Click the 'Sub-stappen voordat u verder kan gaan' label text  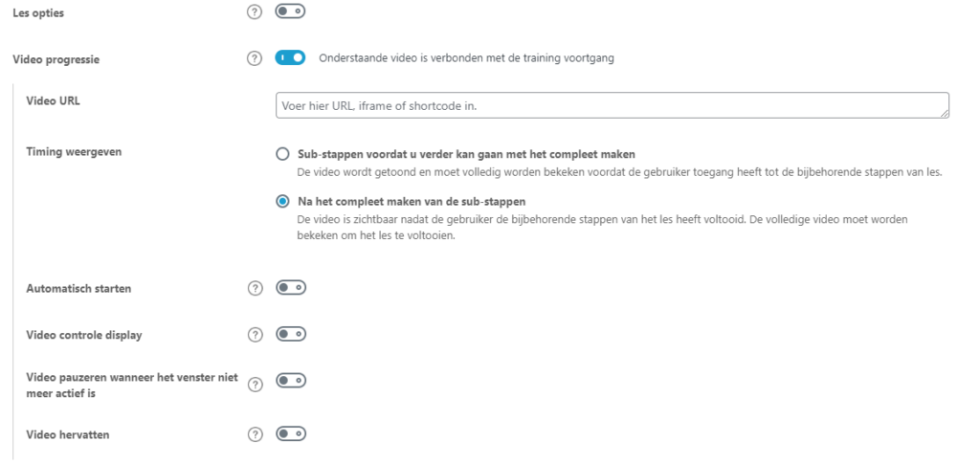tap(467, 154)
